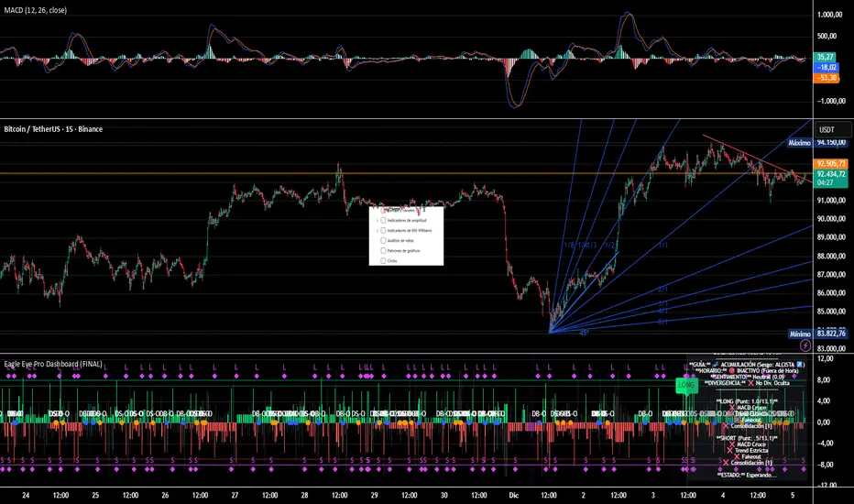Click the 94.150,00 maximum price value
The height and width of the screenshot is (504, 854).
[x=830, y=143]
